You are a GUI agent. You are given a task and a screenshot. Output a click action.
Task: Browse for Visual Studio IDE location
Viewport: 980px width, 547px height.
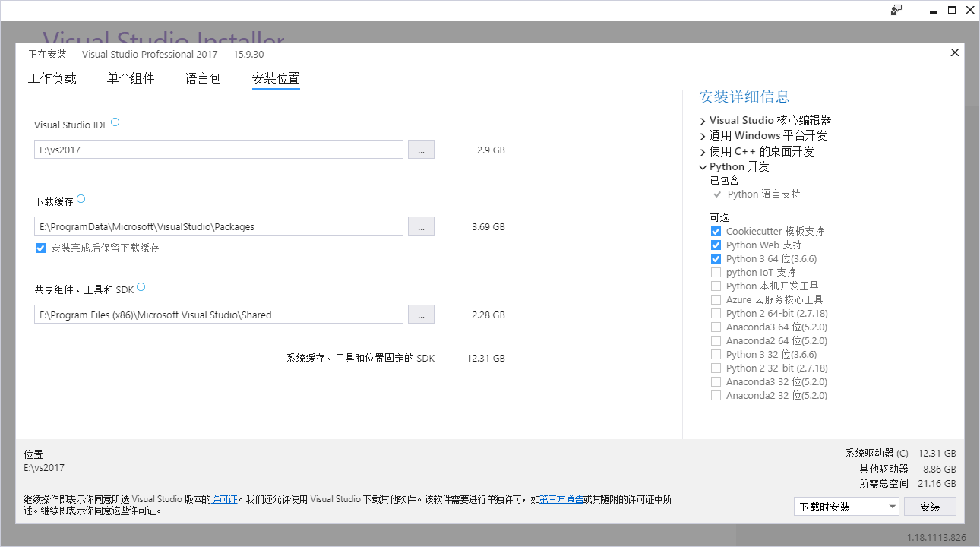point(421,150)
